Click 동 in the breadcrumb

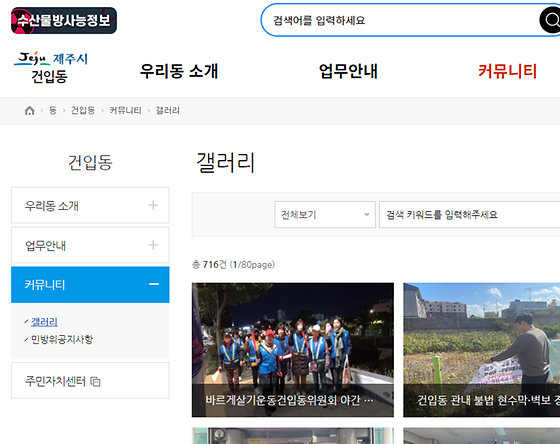point(52,110)
